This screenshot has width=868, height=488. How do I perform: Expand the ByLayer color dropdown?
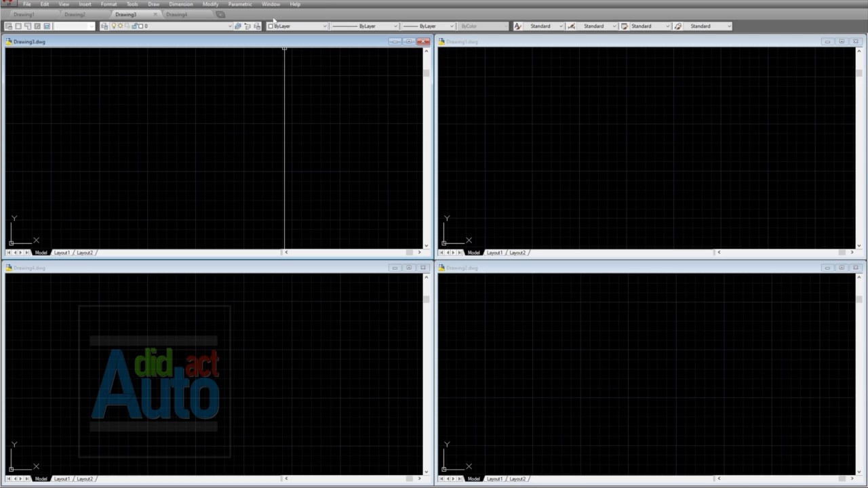[325, 26]
